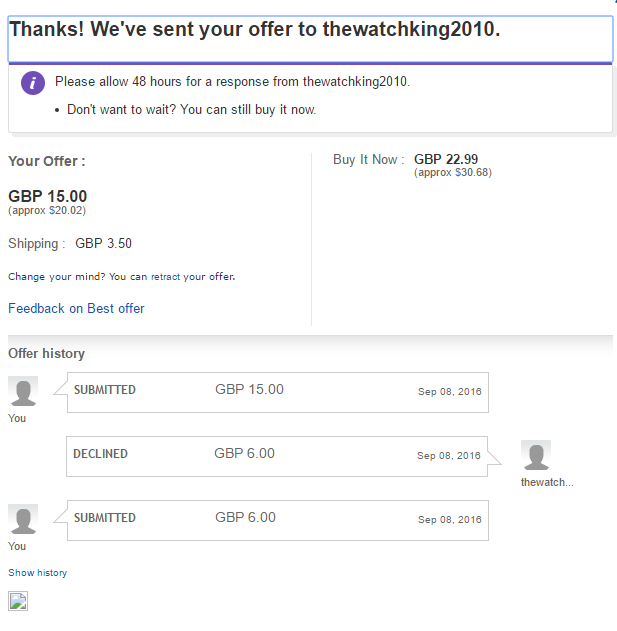Click the Your Offer amount GBP 15.00

point(47,196)
